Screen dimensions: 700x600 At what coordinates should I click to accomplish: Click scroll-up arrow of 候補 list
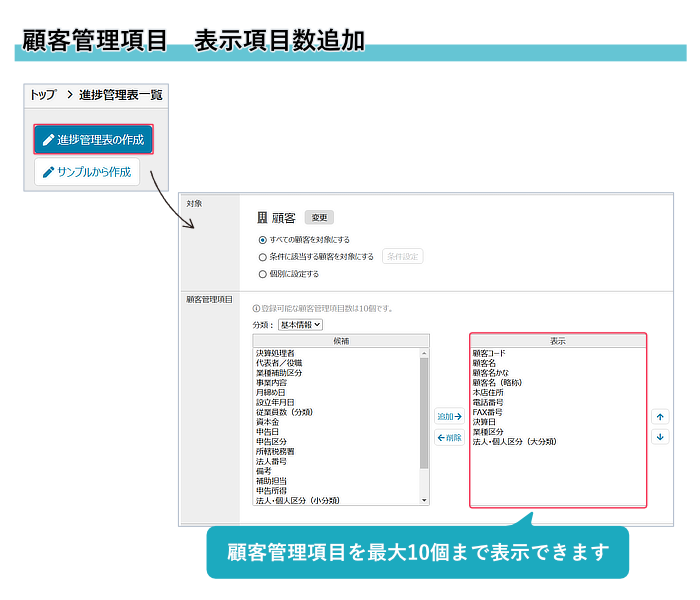(424, 353)
